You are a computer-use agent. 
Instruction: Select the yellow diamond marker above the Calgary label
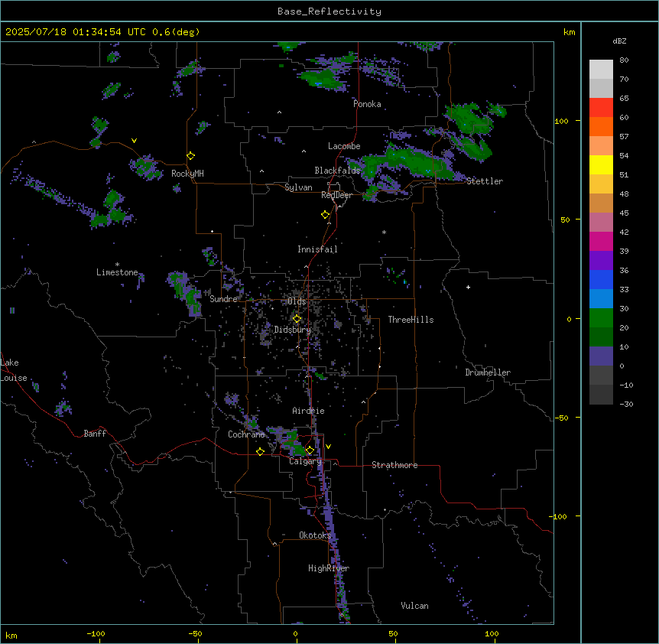310,450
